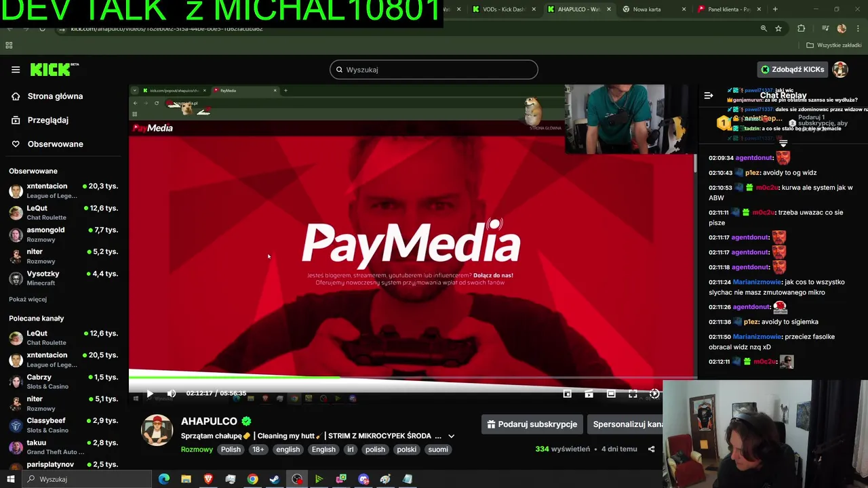Close the VODs Kick Dashboard tab
The width and height of the screenshot is (868, 488).
pos(534,9)
